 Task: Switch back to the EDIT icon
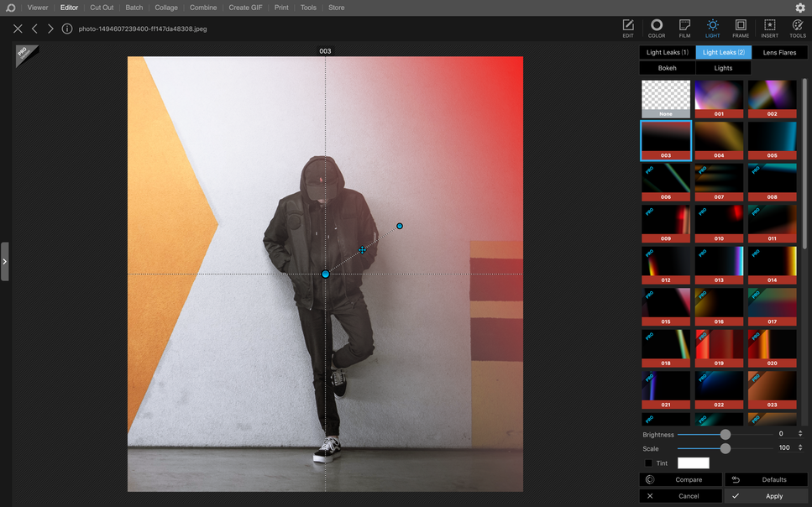coord(627,29)
